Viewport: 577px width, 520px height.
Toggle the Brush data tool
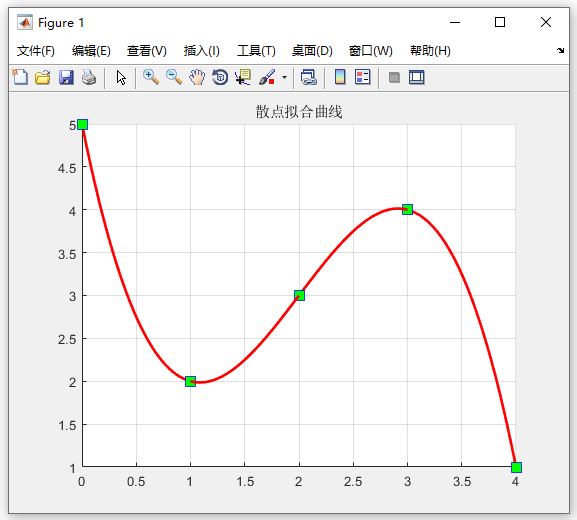click(x=267, y=77)
